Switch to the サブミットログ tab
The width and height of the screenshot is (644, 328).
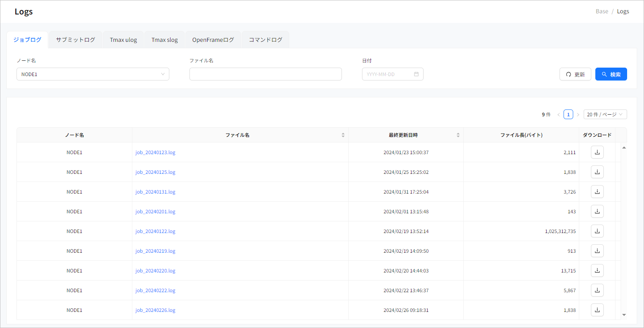coord(76,40)
